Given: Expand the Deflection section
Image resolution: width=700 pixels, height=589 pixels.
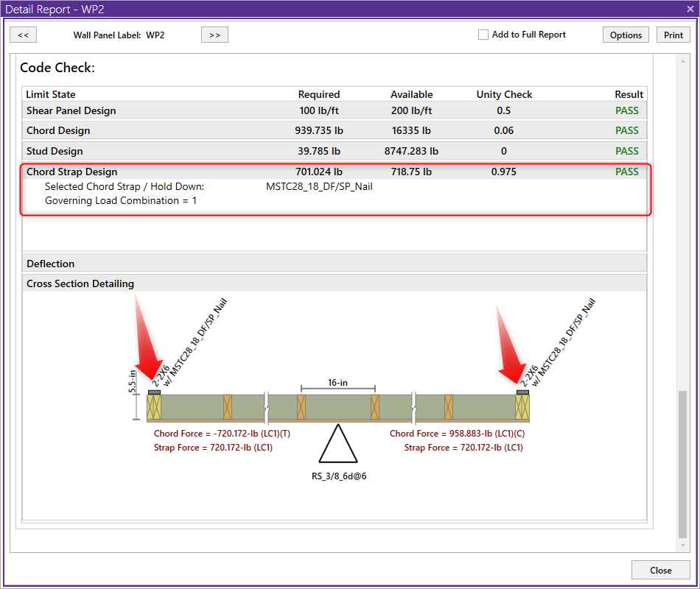Looking at the screenshot, I should pyautogui.click(x=51, y=264).
